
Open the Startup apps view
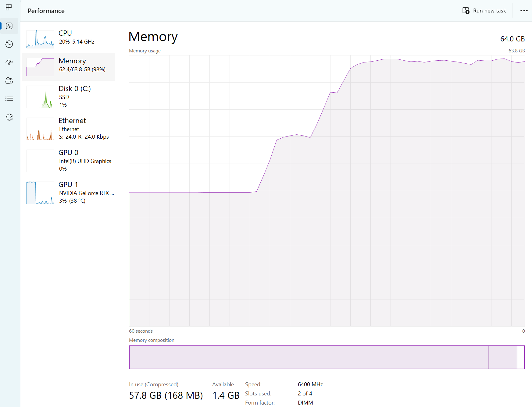click(9, 62)
